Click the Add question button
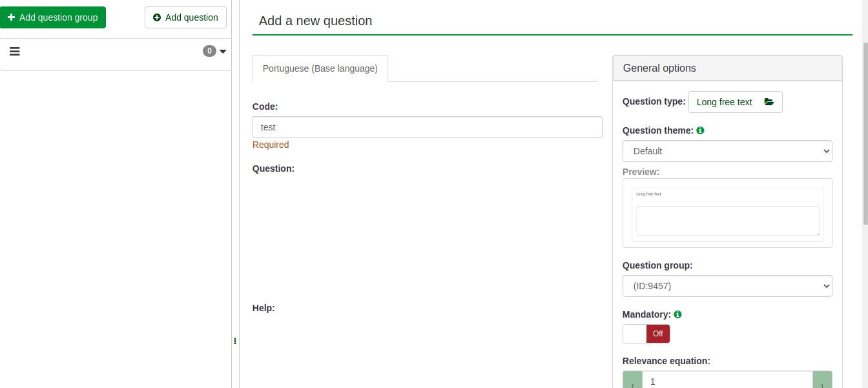868x388 pixels. coord(185,17)
